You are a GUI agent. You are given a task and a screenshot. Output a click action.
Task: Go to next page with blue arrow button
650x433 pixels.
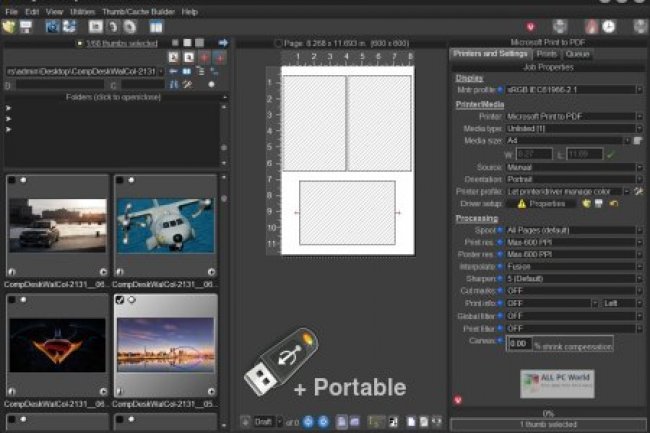(x=323, y=422)
